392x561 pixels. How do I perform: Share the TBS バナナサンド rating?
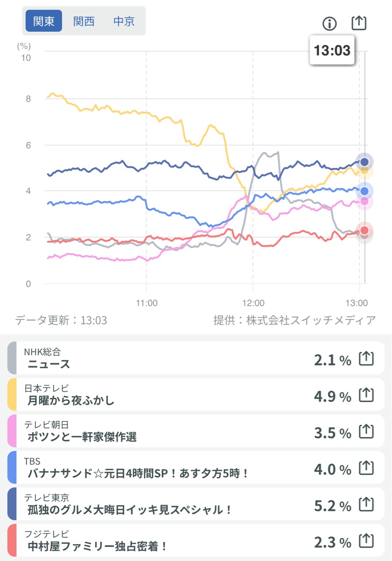coord(366,468)
